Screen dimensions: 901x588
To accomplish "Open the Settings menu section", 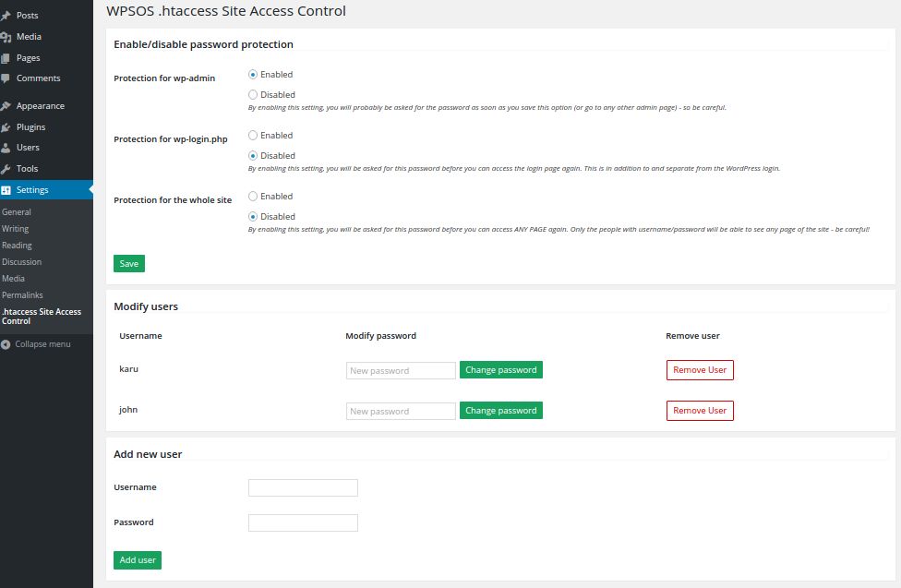I will tap(32, 190).
